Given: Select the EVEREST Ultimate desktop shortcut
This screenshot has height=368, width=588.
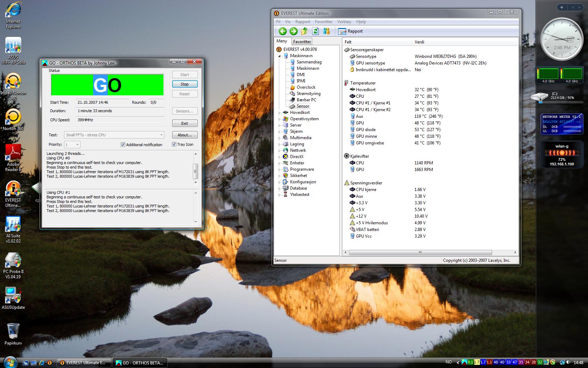Looking at the screenshot, I should (x=13, y=194).
